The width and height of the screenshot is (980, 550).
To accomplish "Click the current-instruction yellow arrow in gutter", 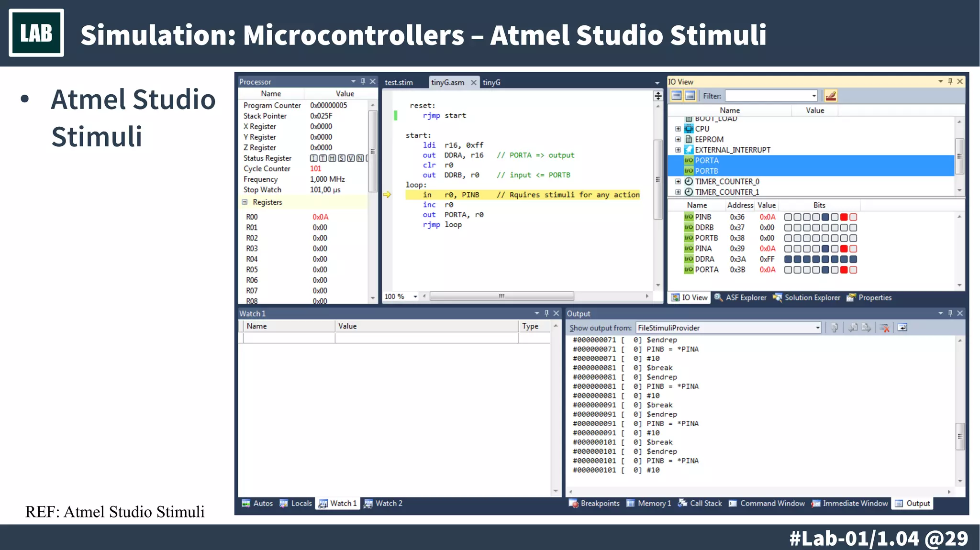I will (387, 195).
